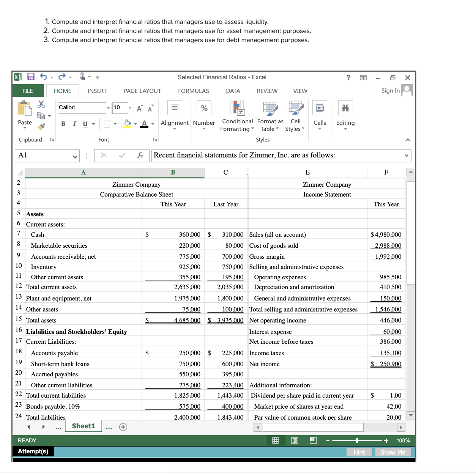Click the font color A button
476x475 pixels.
tap(144, 124)
